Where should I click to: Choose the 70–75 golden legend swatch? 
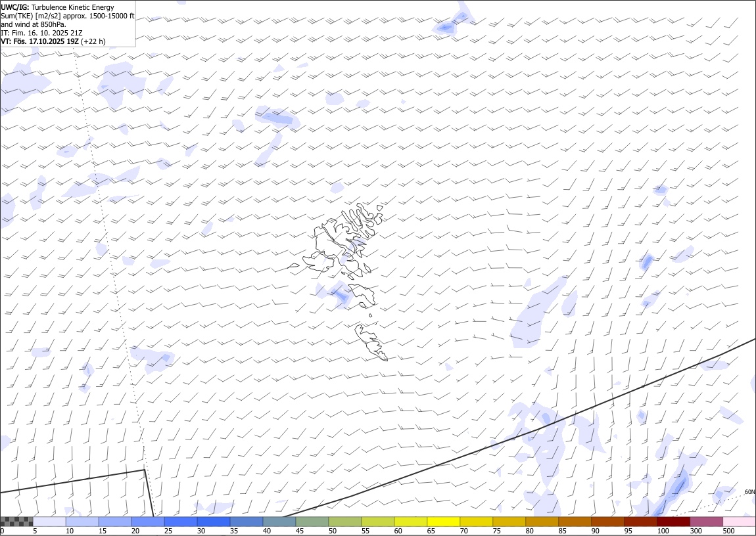[x=477, y=522]
